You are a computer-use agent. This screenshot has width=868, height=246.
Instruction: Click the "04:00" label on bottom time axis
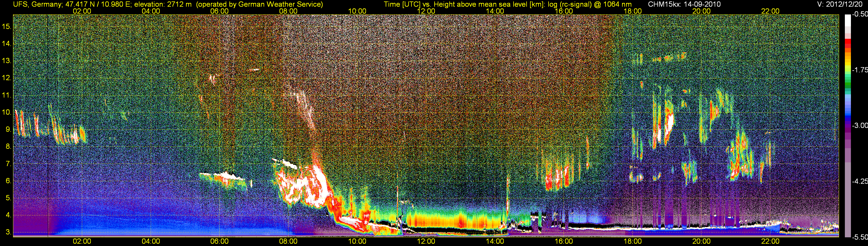coord(151,241)
